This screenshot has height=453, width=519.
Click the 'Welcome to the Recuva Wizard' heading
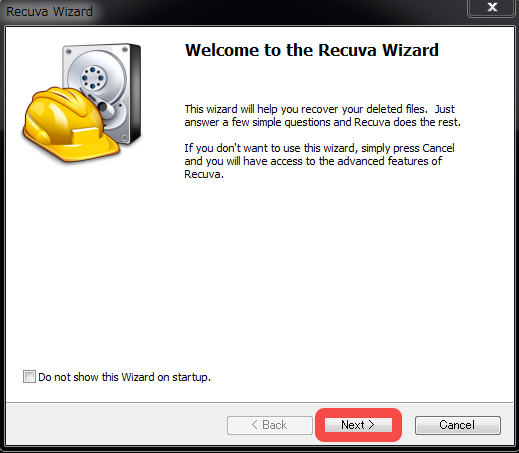312,50
